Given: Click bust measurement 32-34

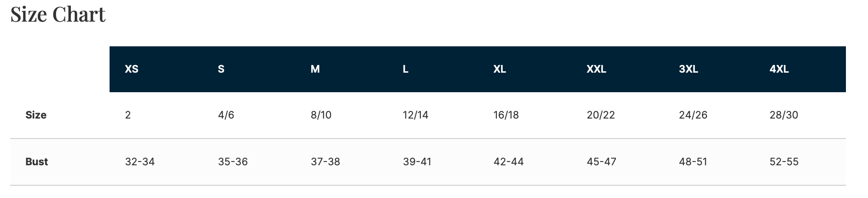Looking at the screenshot, I should coord(140,162).
